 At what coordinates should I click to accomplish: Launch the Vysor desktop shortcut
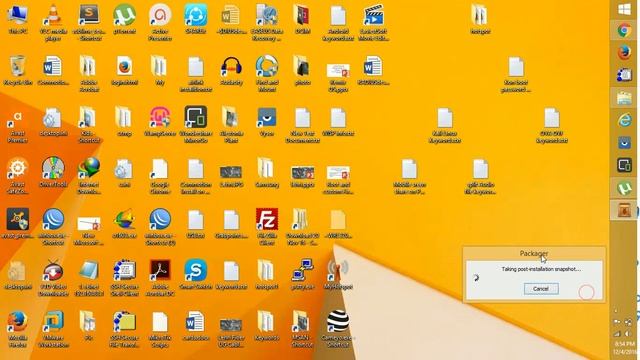click(x=267, y=122)
